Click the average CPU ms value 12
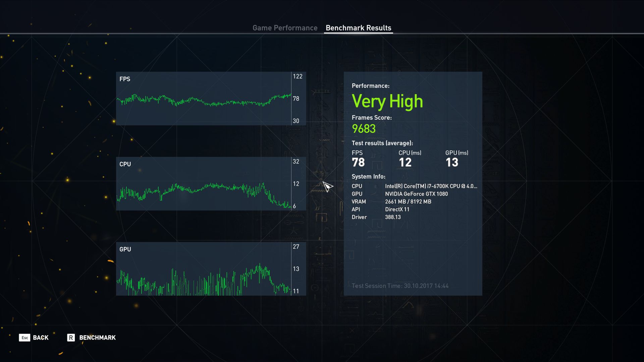Image resolution: width=644 pixels, height=362 pixels. point(405,163)
